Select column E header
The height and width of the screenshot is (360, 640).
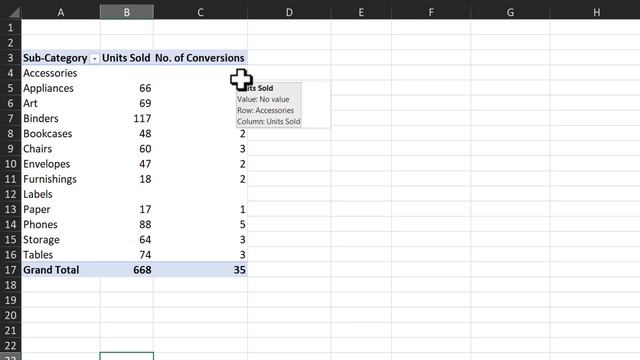point(361,12)
